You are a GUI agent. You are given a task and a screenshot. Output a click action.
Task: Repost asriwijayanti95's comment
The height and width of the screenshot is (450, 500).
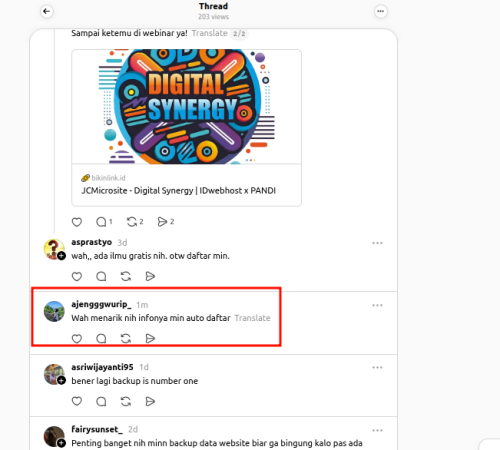126,401
